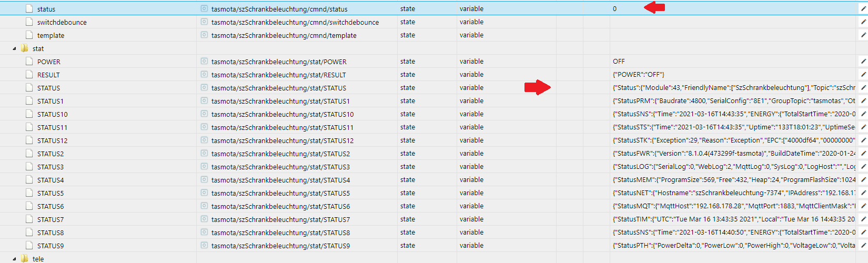Select the STATUS7 tree entry

tap(51, 219)
